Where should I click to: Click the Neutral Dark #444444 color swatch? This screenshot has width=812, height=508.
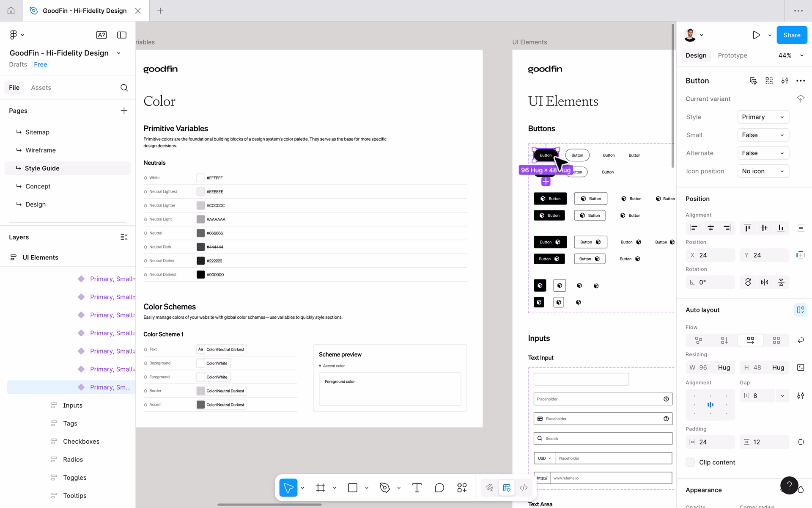tap(200, 247)
